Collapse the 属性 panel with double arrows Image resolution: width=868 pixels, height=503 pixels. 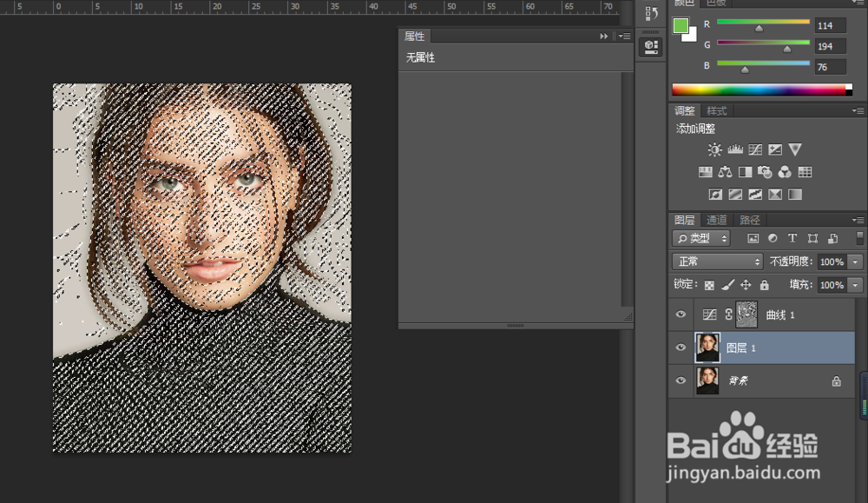(x=604, y=36)
